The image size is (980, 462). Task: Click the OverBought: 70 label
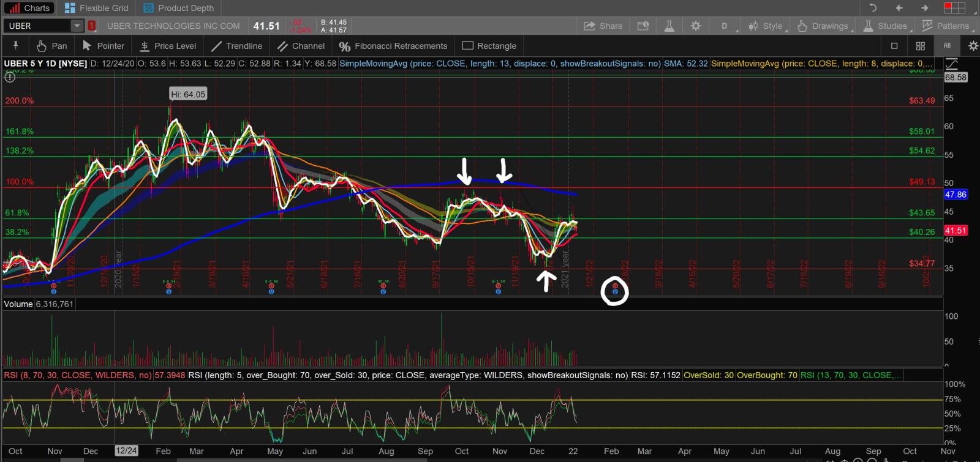tap(767, 375)
